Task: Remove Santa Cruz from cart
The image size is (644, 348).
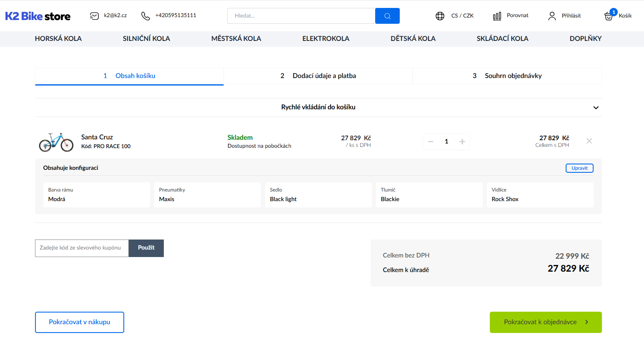Action: click(x=589, y=141)
